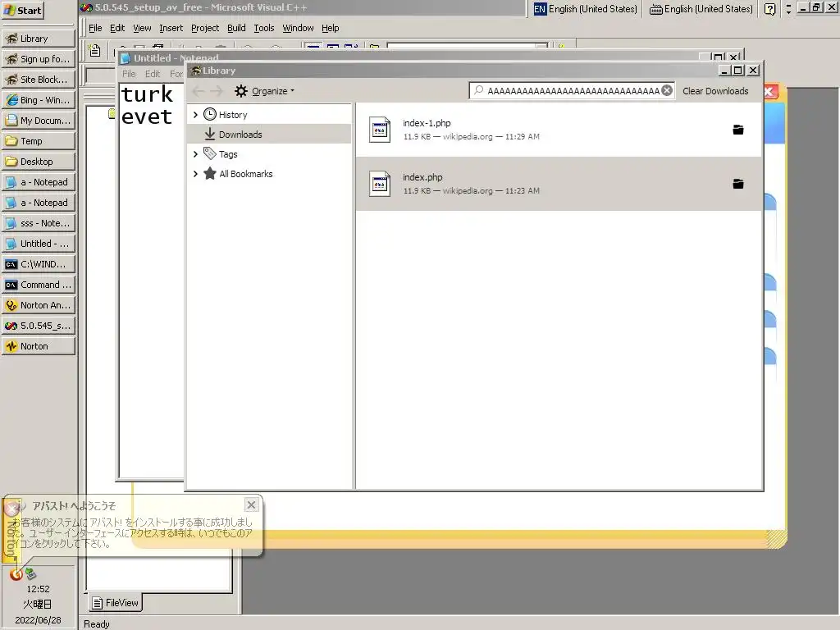This screenshot has height=630, width=840.
Task: Switch to Command prompt taskbar button
Action: [x=38, y=285]
